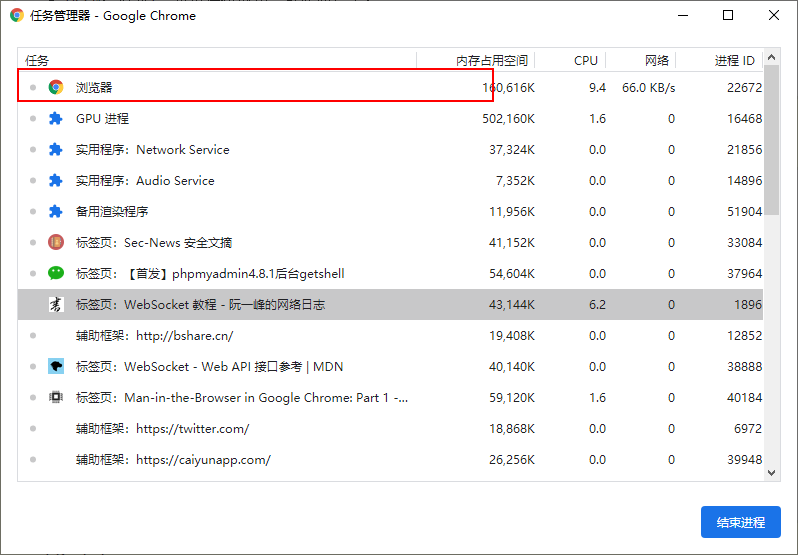This screenshot has width=798, height=555.
Task: Sort by the CPU column header
Action: click(x=570, y=61)
